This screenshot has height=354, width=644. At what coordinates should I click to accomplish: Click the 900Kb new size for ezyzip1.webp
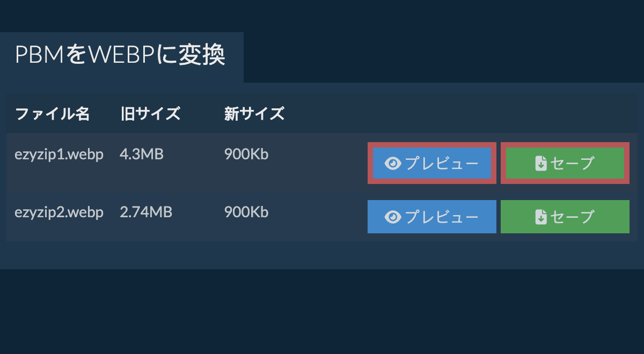coord(246,155)
